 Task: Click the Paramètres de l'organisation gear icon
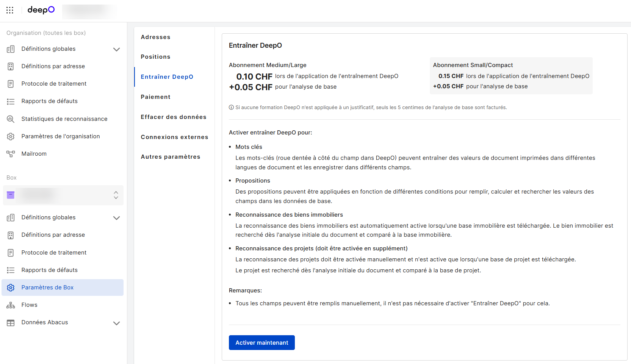click(x=11, y=136)
